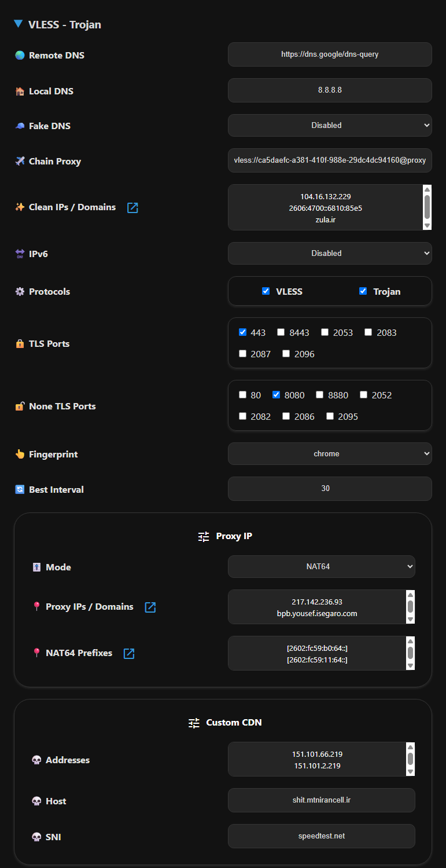
Task: Click the locked padlock icon beside TLS Ports
Action: pyautogui.click(x=20, y=343)
